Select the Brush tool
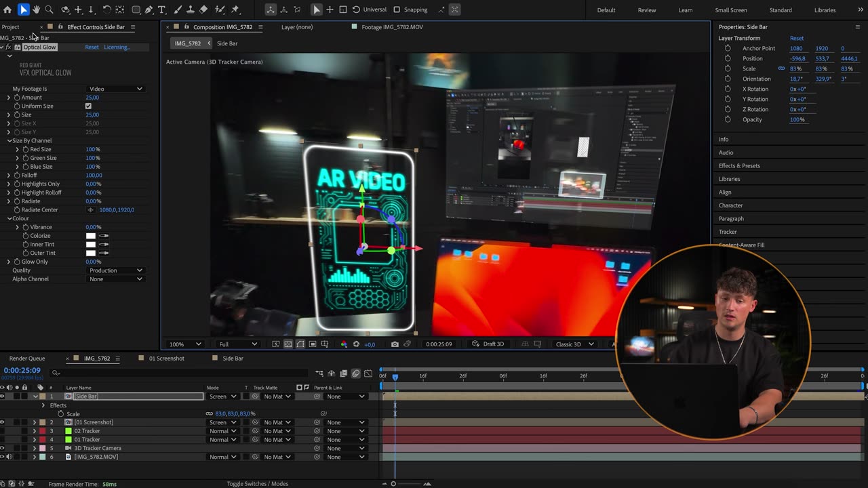 [x=178, y=9]
